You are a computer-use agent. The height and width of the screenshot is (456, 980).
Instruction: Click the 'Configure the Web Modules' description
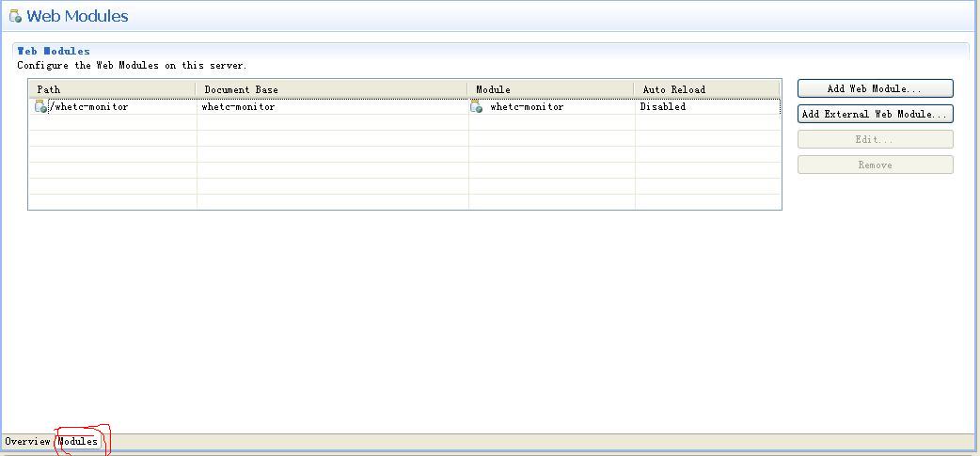(x=132, y=65)
